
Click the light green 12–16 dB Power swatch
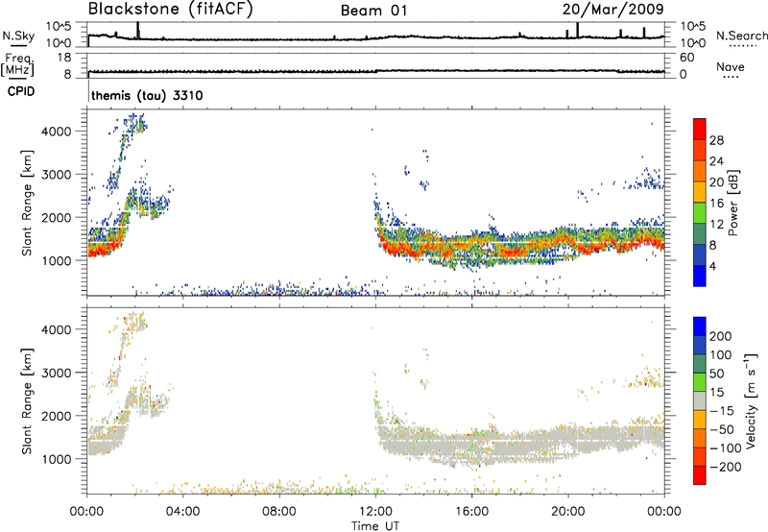[x=700, y=212]
